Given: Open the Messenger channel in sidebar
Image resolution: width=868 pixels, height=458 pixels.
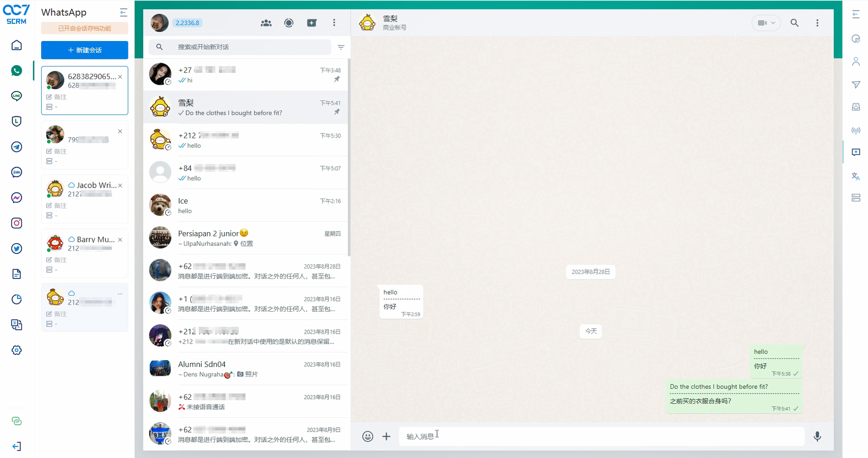Looking at the screenshot, I should (x=17, y=198).
